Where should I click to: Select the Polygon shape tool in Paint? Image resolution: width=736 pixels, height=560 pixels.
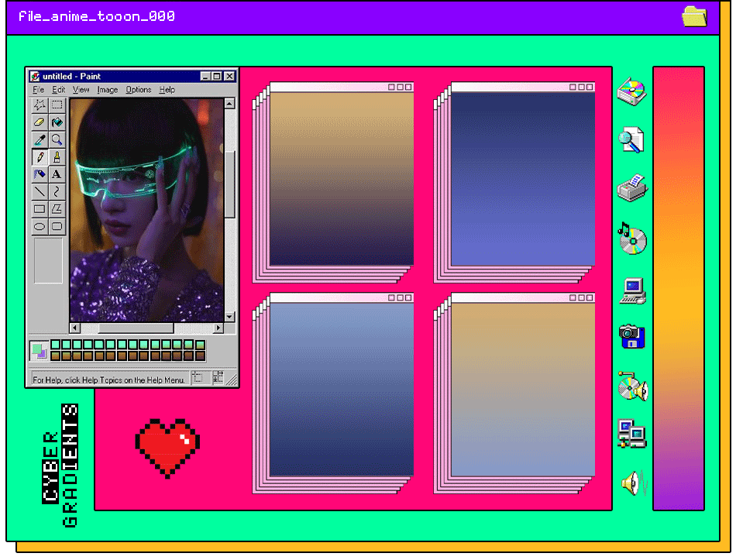coord(57,209)
